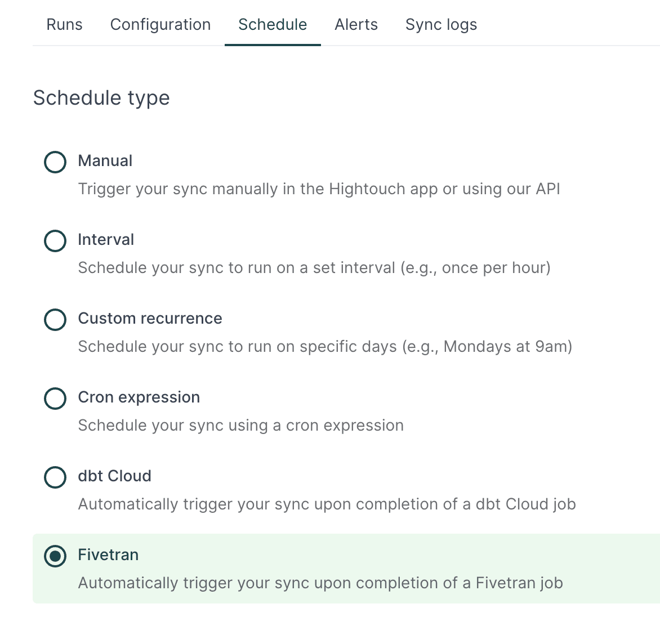
Task: Click the "Cron expression" label text
Action: pyautogui.click(x=139, y=397)
